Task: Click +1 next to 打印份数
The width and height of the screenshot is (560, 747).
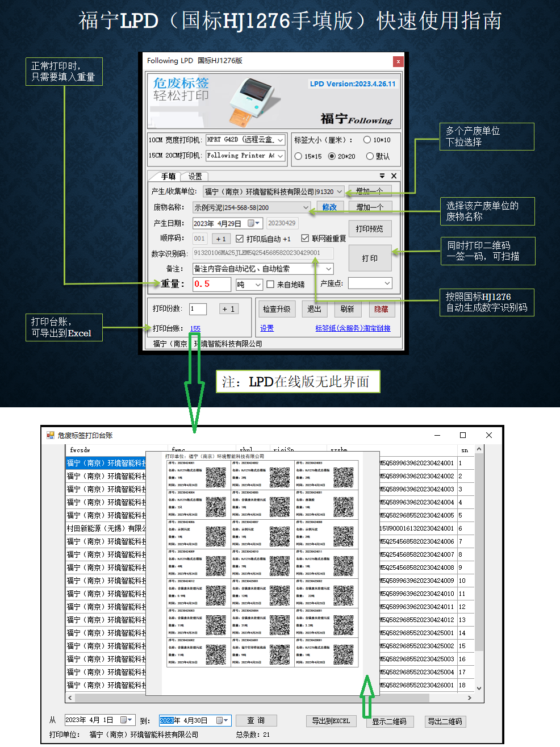Action: click(229, 309)
